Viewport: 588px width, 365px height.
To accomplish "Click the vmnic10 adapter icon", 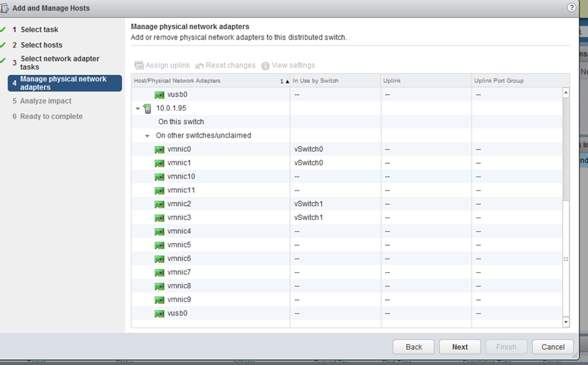I will pos(160,177).
